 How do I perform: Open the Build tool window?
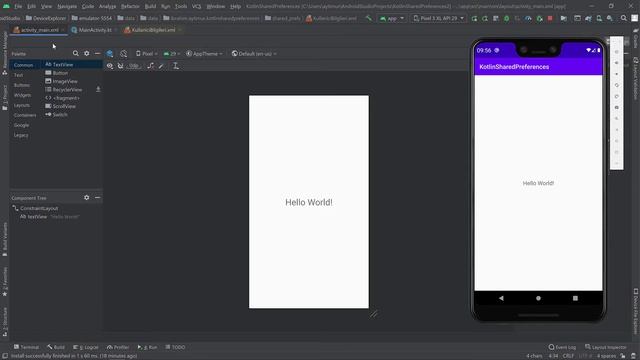56,347
